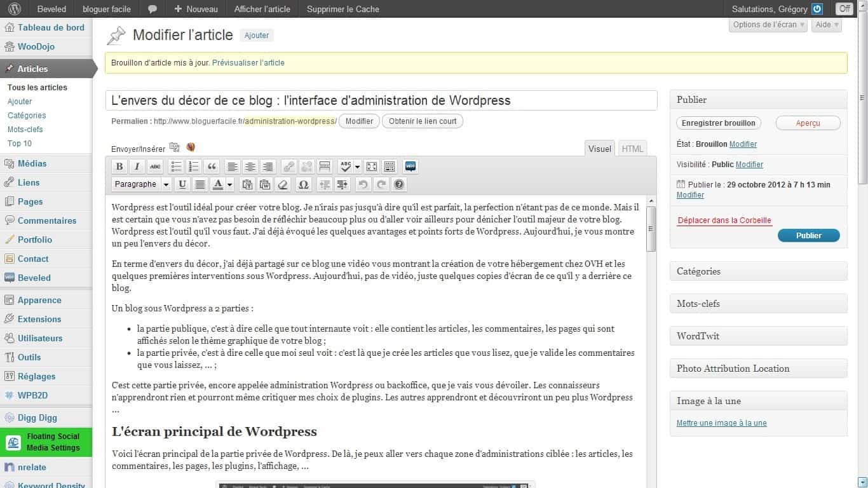Click the blue power icon near Grégory
This screenshot has width=868, height=488.
click(817, 9)
